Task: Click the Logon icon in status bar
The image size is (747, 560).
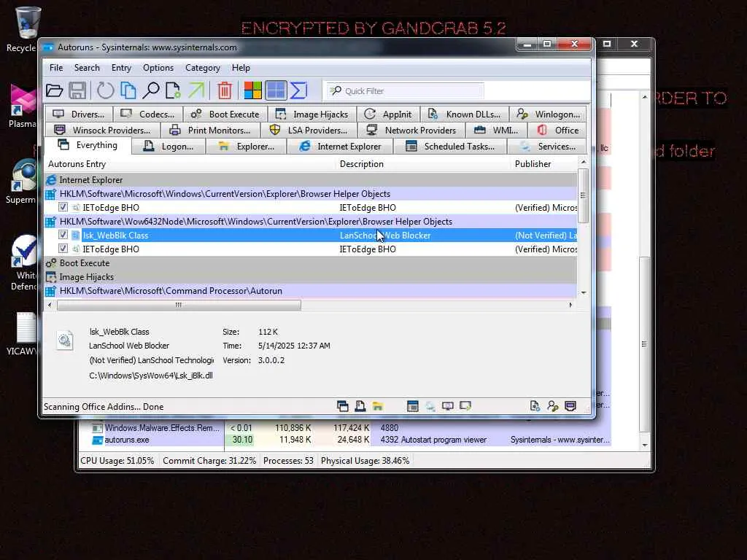Action: [x=360, y=406]
